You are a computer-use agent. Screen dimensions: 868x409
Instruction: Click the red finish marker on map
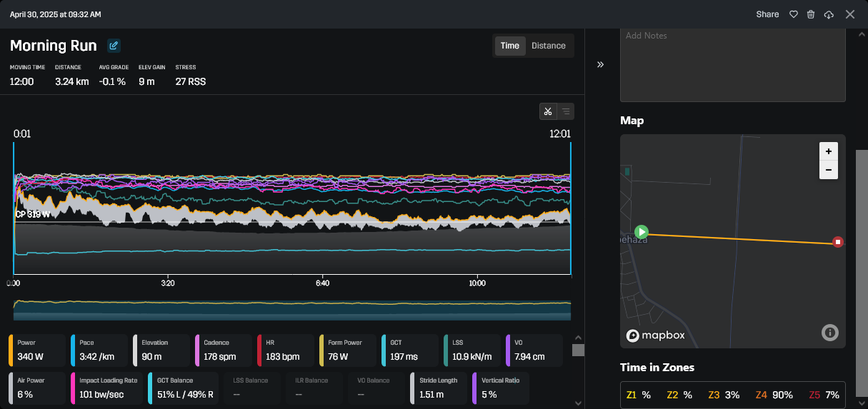click(x=838, y=243)
